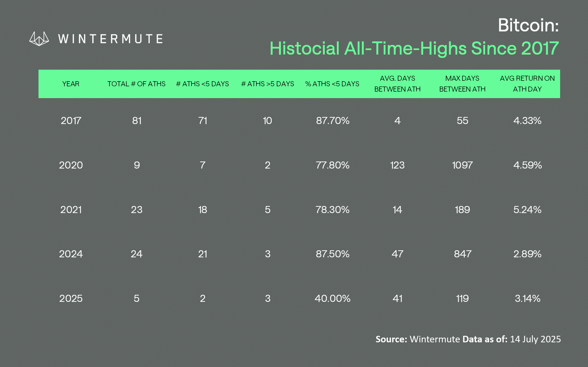Click the 'Data as of: 14 July 2025' text
The image size is (588, 367).
click(x=512, y=339)
